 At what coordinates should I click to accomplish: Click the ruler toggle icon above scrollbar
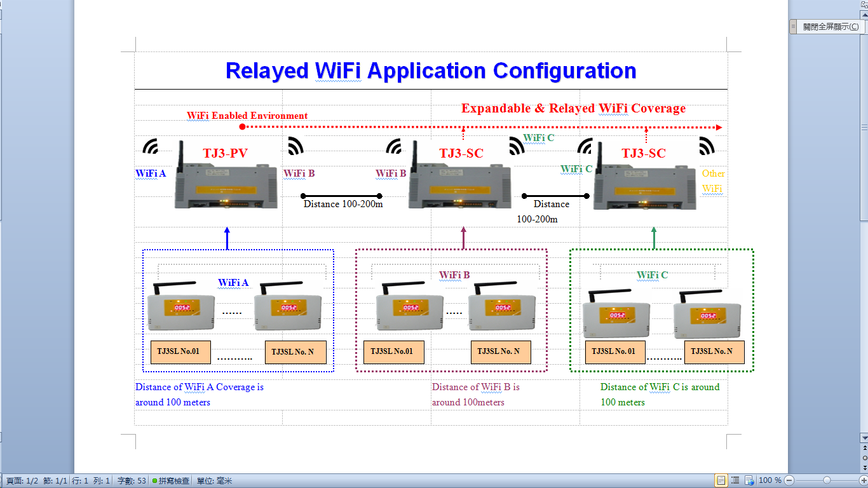point(864,5)
